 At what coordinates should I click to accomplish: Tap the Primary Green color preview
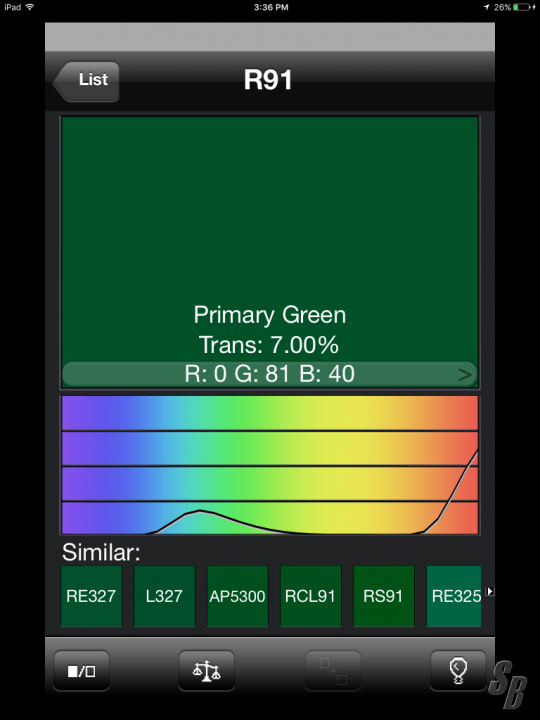pos(270,239)
